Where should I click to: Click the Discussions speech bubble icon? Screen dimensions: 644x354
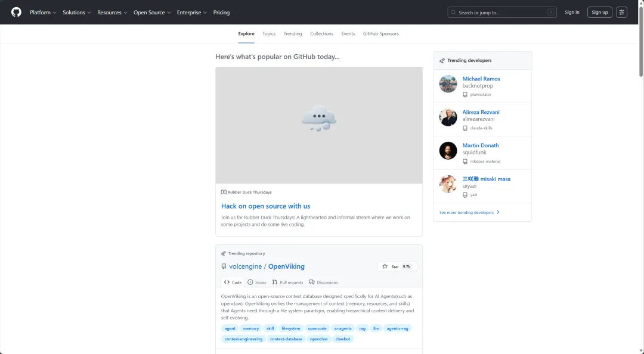click(x=312, y=282)
